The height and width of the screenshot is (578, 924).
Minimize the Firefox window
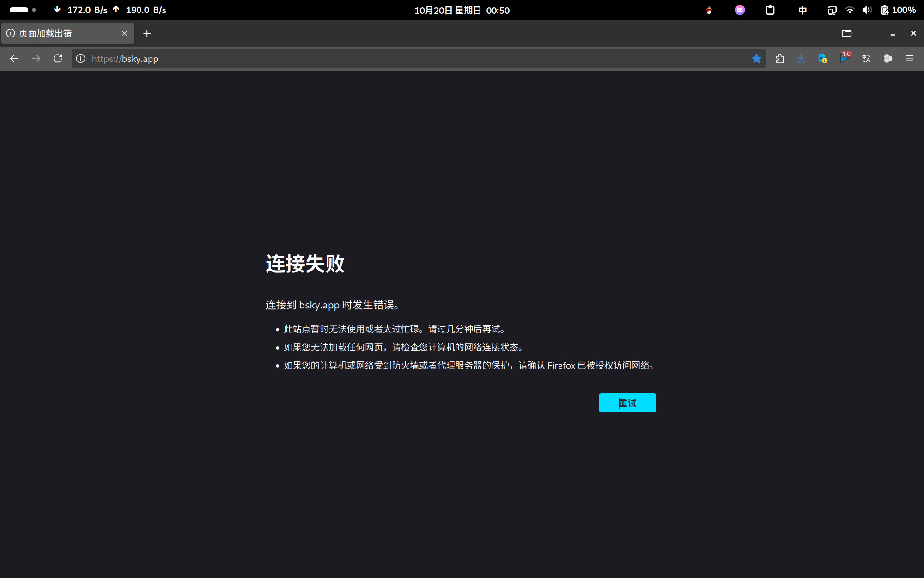893,33
